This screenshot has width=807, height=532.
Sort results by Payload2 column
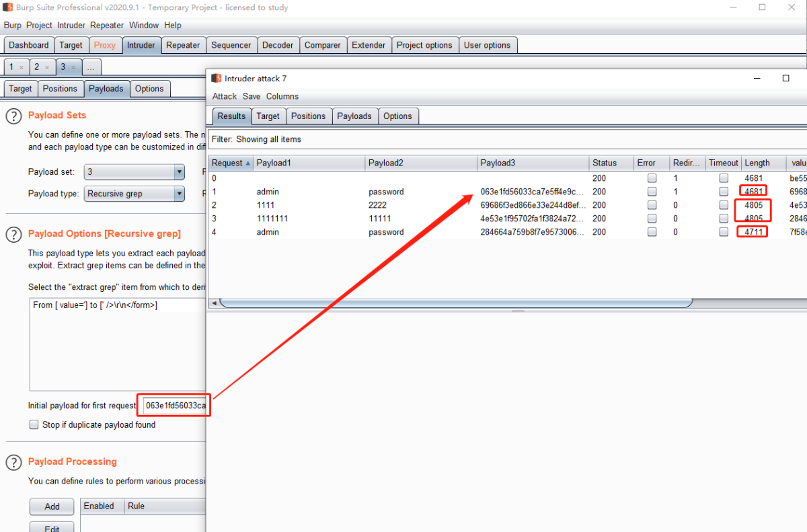point(421,163)
